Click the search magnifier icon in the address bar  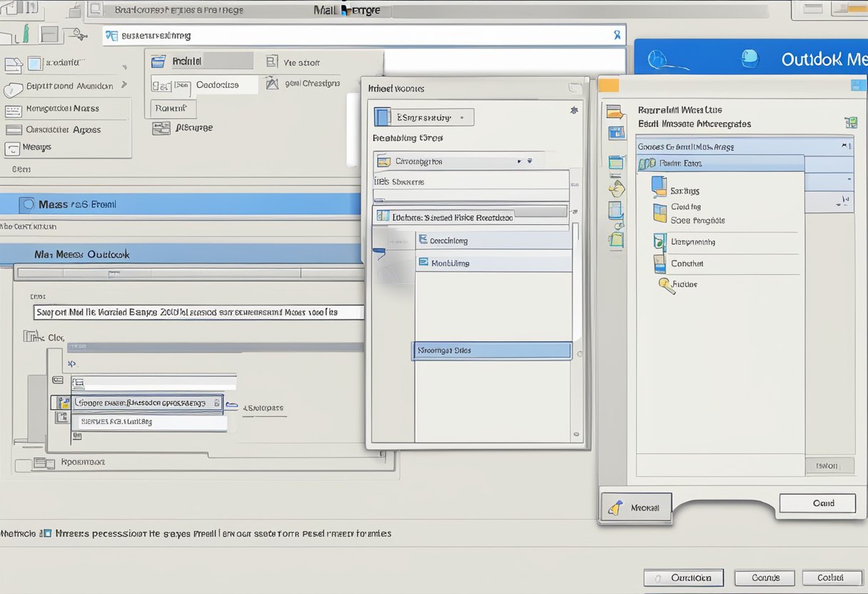617,34
